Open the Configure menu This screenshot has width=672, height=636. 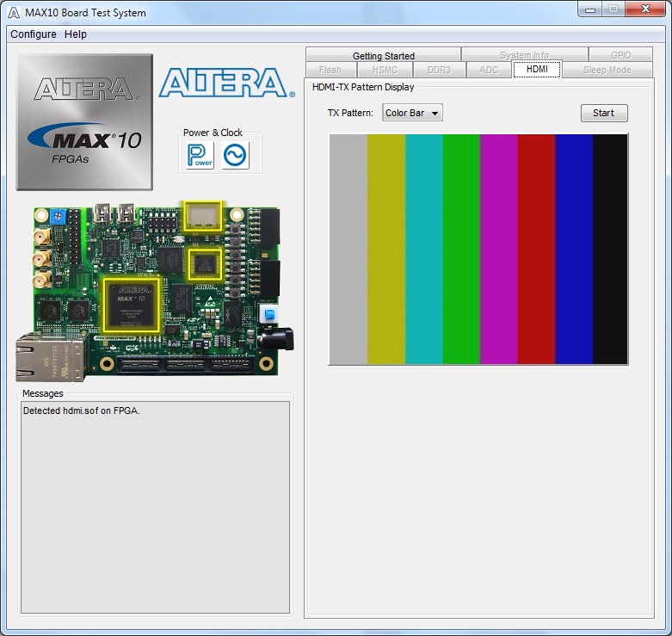[x=33, y=34]
